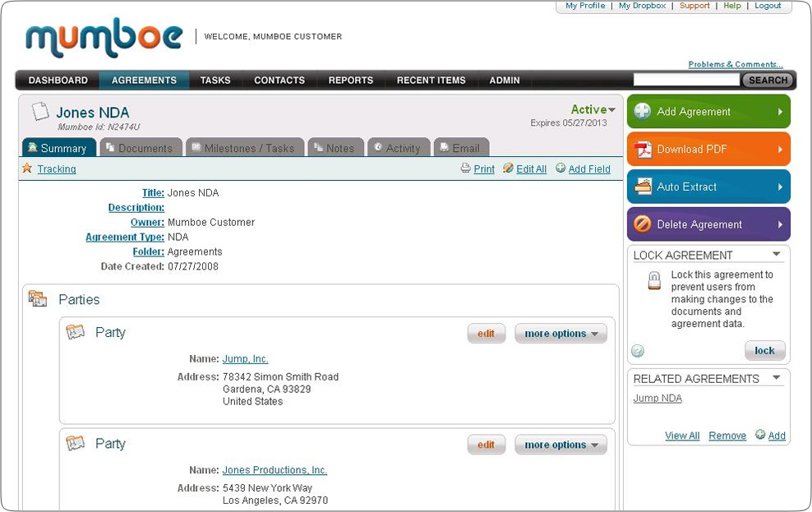Open the Active status dropdown
The height and width of the screenshot is (512, 812).
click(593, 110)
